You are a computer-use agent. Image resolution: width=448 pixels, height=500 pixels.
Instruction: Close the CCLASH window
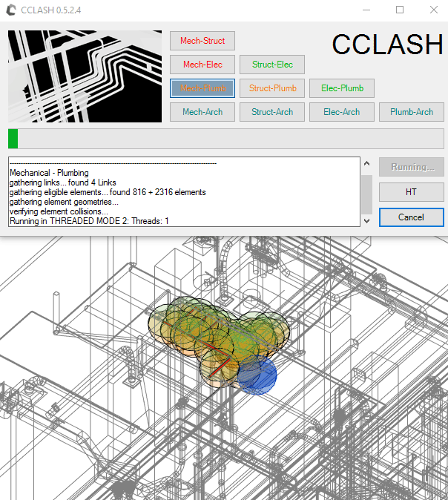coord(434,10)
